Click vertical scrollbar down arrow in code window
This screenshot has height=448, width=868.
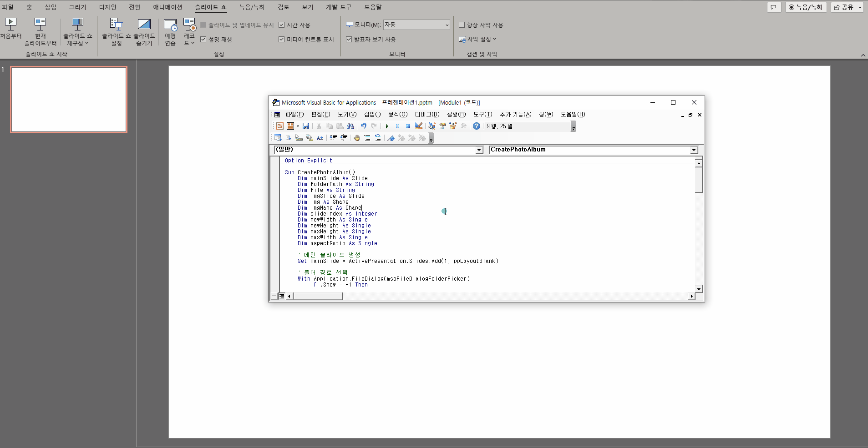pos(699,289)
